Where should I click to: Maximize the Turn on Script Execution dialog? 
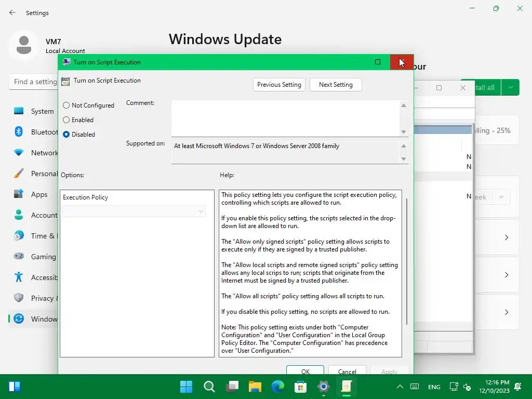pyautogui.click(x=378, y=62)
